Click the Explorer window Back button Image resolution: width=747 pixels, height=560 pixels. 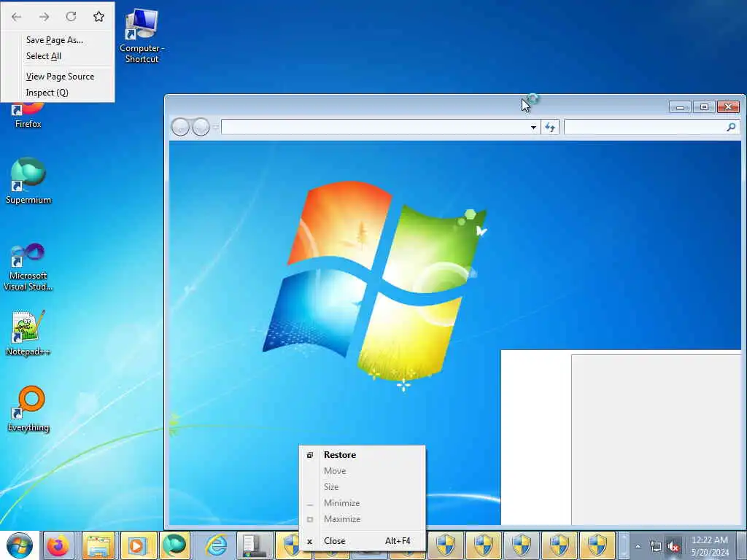pyautogui.click(x=181, y=127)
